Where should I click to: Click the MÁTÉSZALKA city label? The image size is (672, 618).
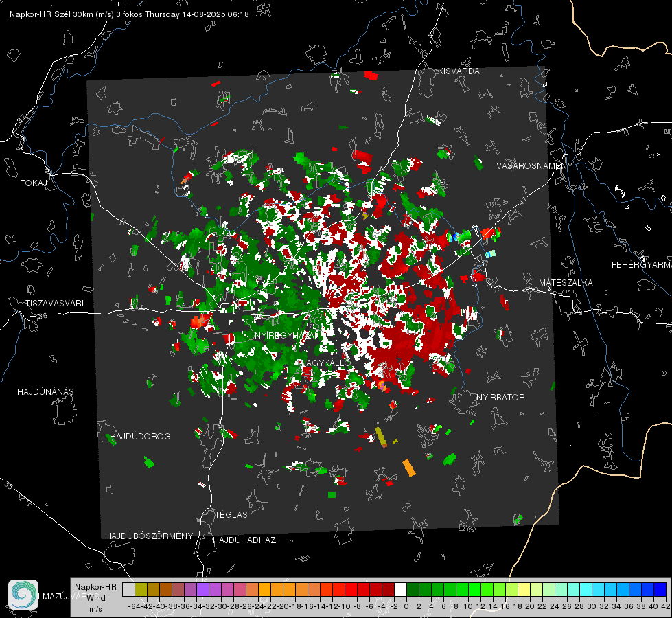coord(566,282)
